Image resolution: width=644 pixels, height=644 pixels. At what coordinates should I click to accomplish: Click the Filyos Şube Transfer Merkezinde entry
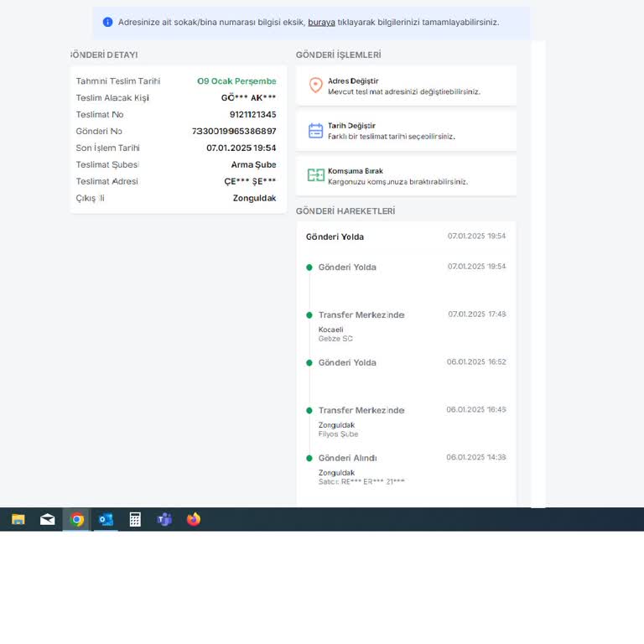[361, 410]
